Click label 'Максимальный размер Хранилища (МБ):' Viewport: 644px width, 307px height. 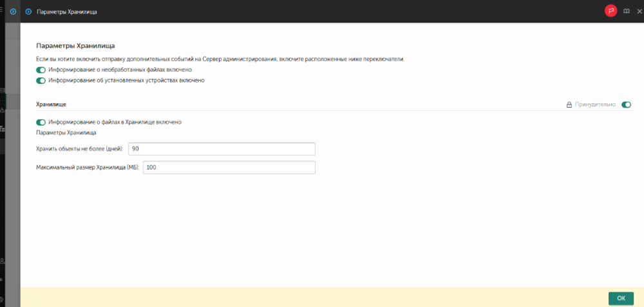(x=87, y=168)
